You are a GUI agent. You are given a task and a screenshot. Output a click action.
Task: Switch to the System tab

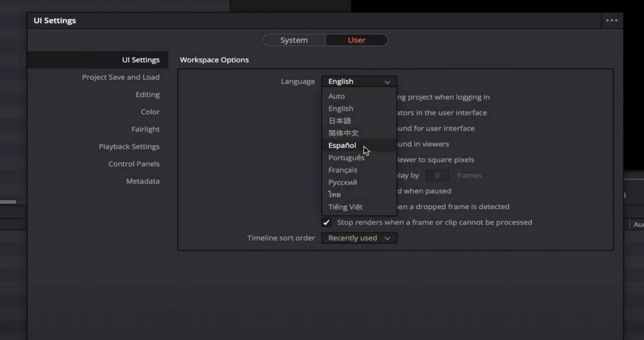click(x=294, y=40)
